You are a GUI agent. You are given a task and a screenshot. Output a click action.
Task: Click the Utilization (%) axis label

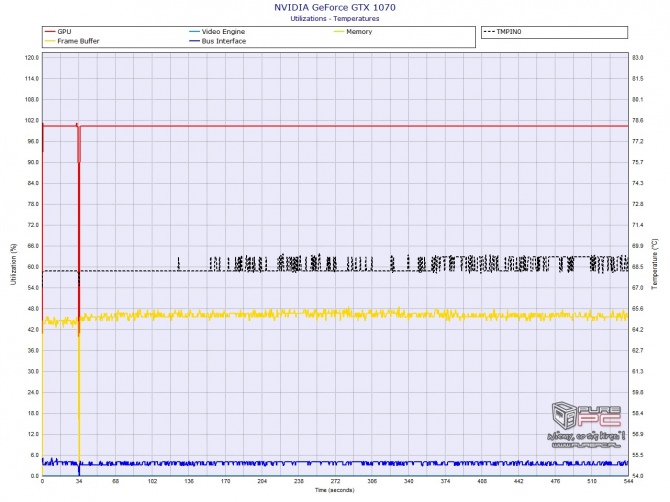pos(14,264)
